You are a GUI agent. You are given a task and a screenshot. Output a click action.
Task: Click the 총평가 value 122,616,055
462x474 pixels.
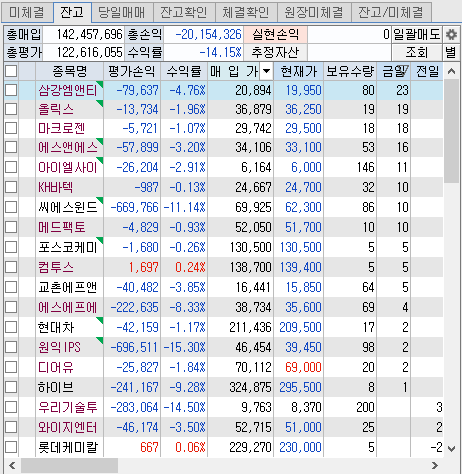(90, 52)
